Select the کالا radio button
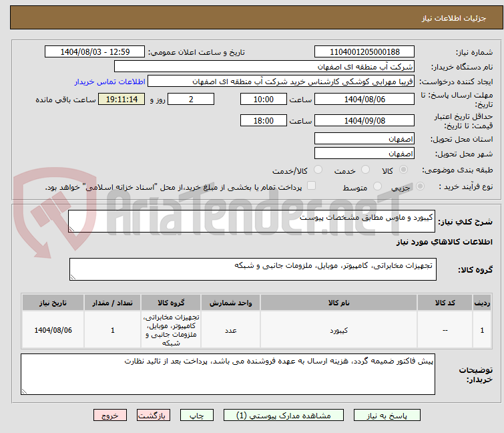504x433 pixels. [403, 169]
